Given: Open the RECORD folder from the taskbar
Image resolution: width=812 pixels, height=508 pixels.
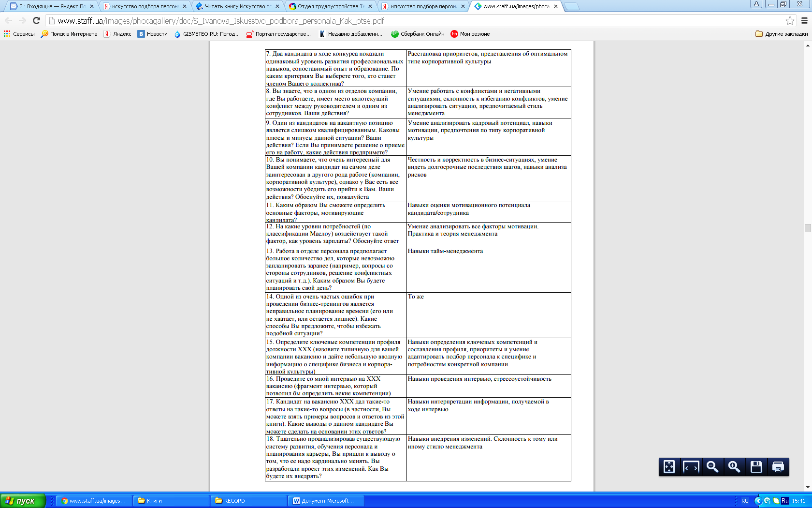Looking at the screenshot, I should click(x=248, y=501).
